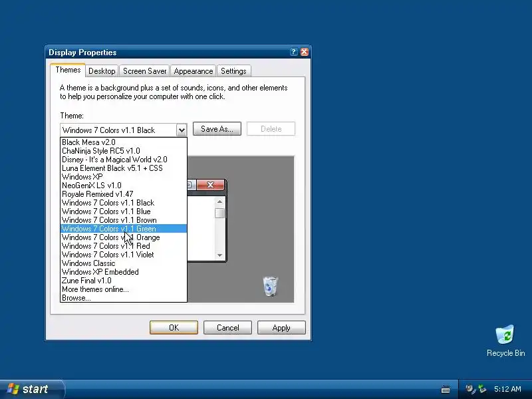
Task: Select Windows 7 Colors v1.1 Brown
Action: click(x=124, y=220)
